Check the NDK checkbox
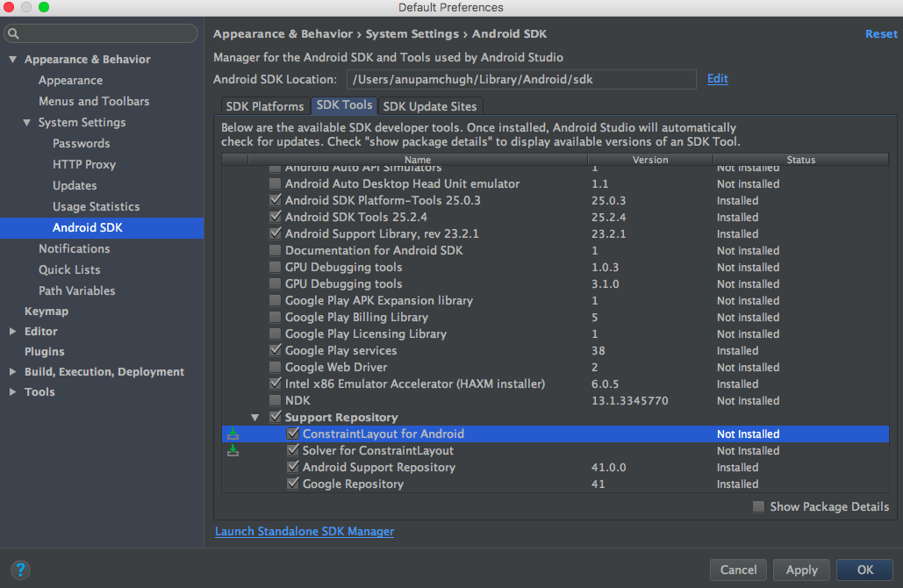Image resolution: width=903 pixels, height=588 pixels. 276,400
